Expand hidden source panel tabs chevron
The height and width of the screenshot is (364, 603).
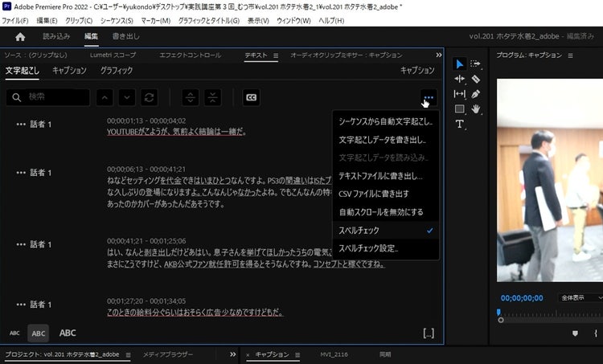click(x=439, y=55)
